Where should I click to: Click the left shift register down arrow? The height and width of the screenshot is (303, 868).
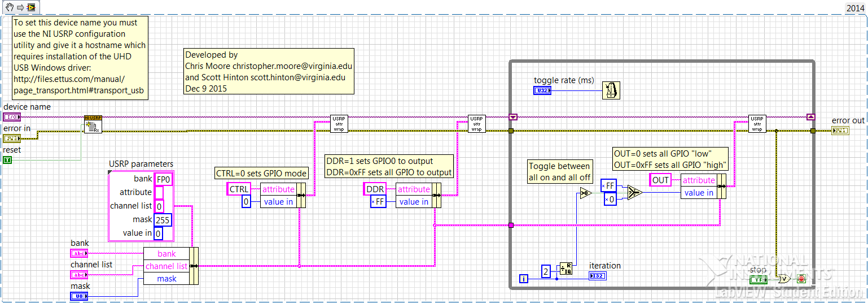pyautogui.click(x=513, y=117)
